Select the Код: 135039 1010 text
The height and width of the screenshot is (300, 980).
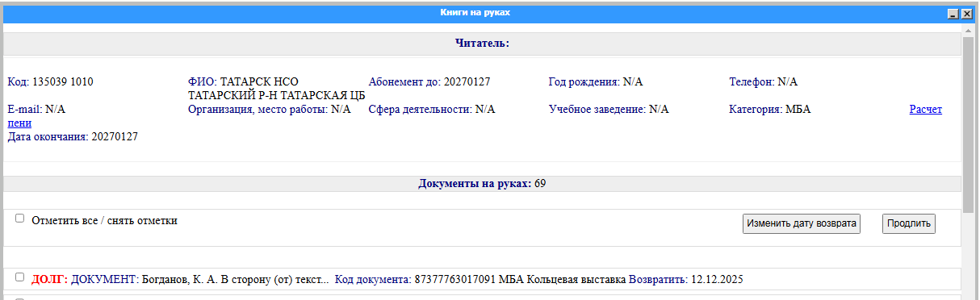pyautogui.click(x=50, y=82)
